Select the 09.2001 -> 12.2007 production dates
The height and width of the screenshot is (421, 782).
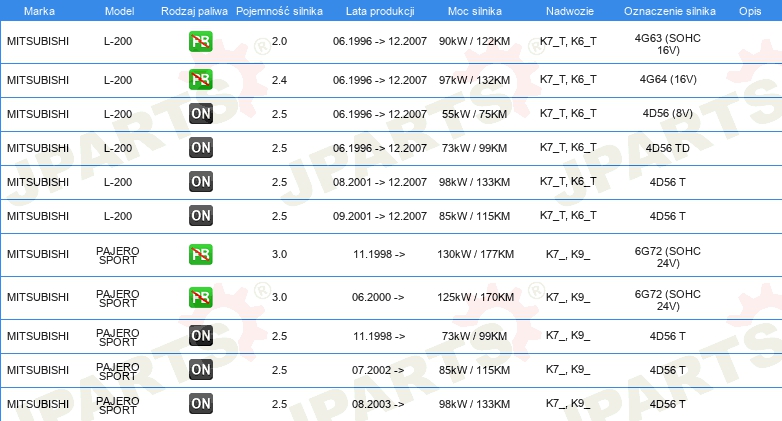380,216
